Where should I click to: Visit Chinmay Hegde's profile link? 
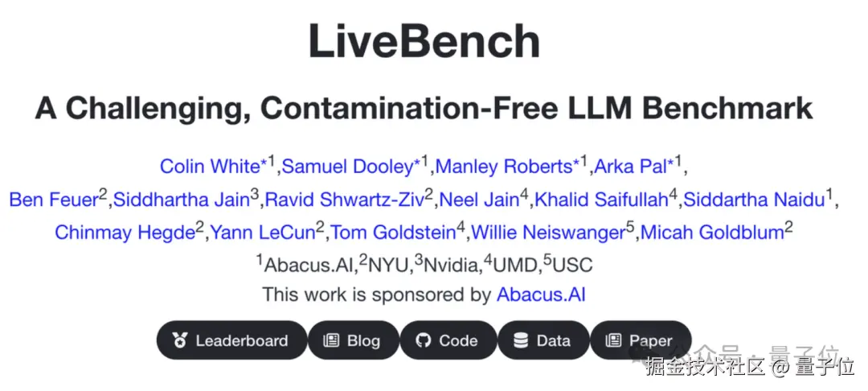click(x=125, y=233)
